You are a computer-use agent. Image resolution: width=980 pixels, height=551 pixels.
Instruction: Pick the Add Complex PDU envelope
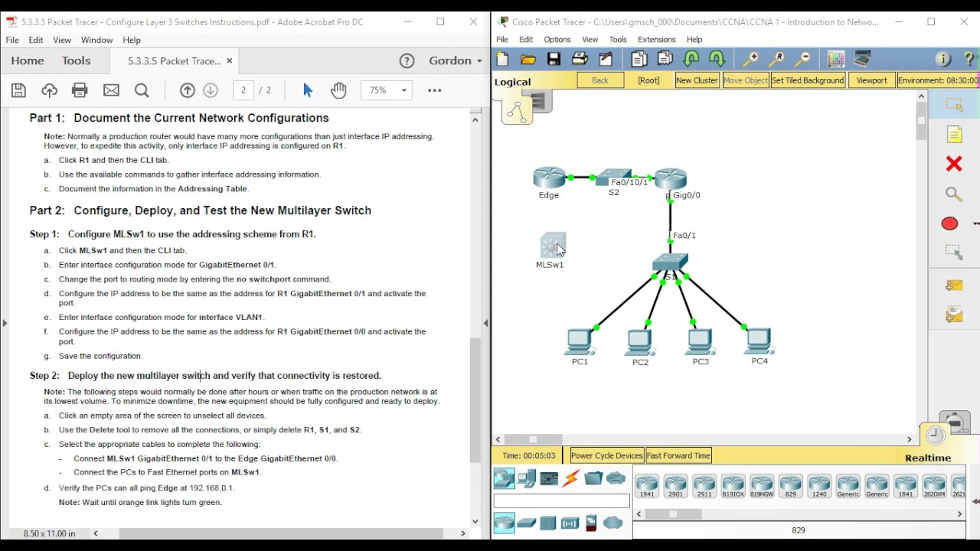(x=954, y=315)
